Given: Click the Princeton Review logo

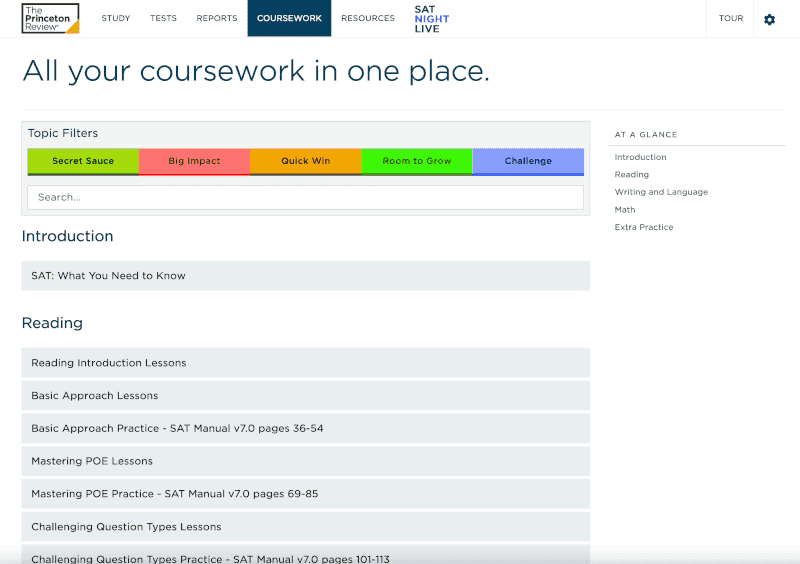Looking at the screenshot, I should pyautogui.click(x=50, y=18).
